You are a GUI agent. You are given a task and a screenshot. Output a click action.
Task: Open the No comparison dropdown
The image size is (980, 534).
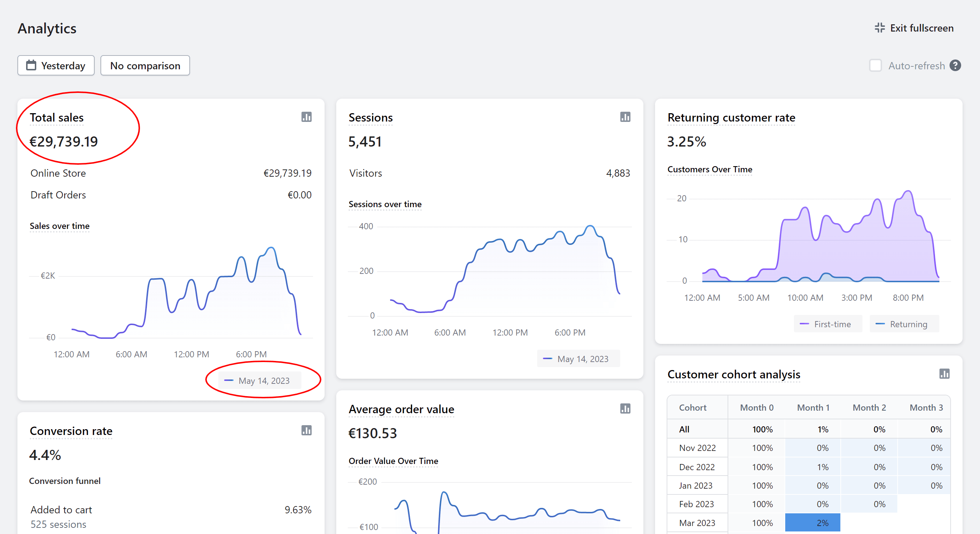pyautogui.click(x=145, y=65)
